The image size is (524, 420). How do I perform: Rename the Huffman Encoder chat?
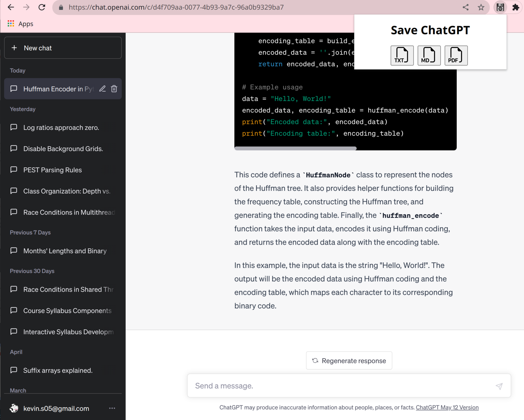[x=102, y=89]
